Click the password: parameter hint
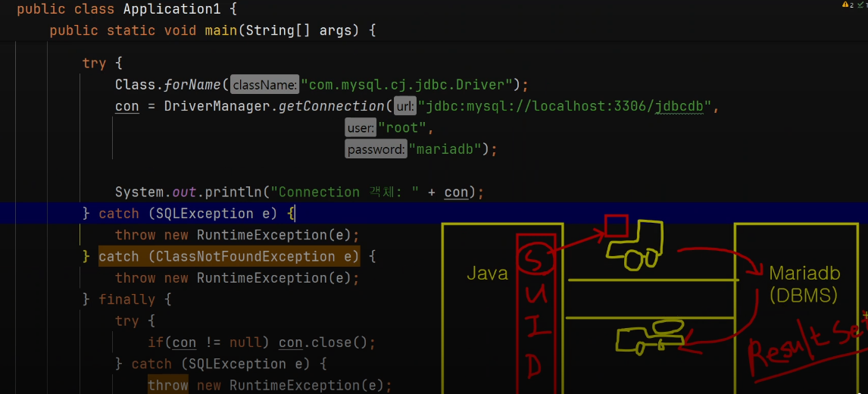 point(376,149)
